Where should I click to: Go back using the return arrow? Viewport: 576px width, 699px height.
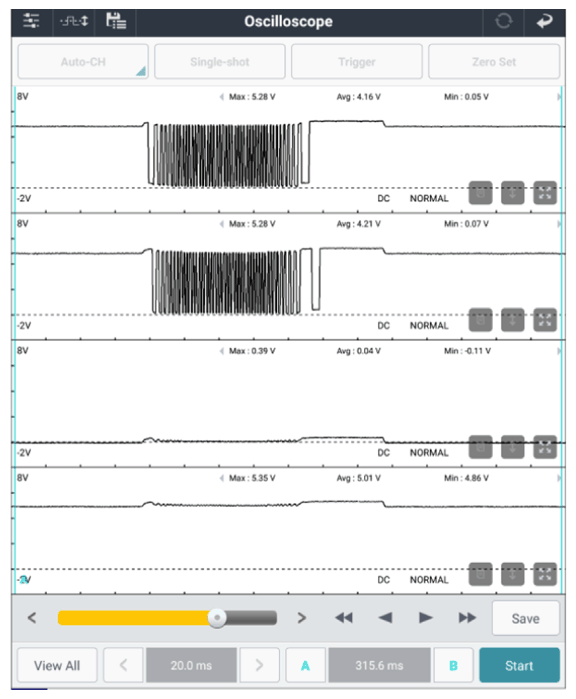coord(545,21)
